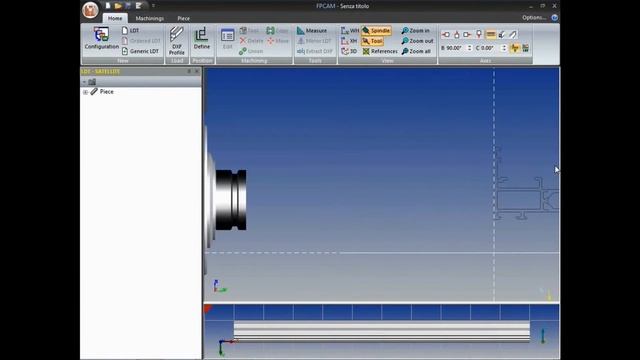Switch to the XH view

(349, 41)
